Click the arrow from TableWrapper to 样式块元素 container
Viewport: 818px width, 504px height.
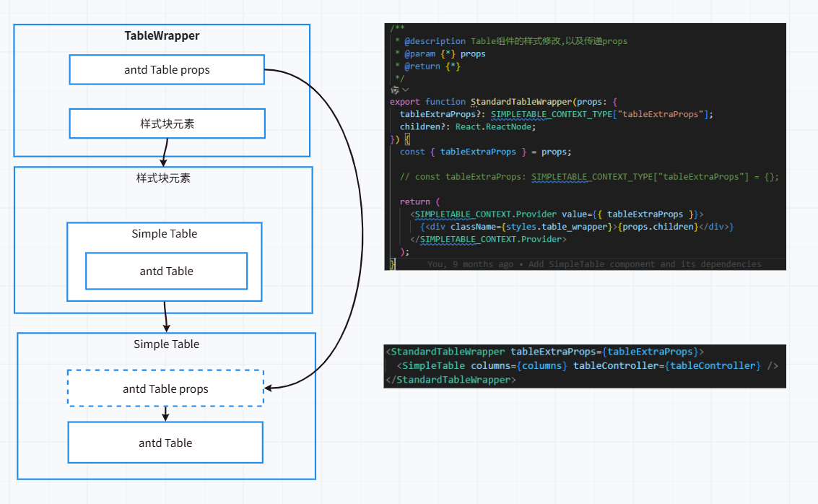[x=165, y=152]
